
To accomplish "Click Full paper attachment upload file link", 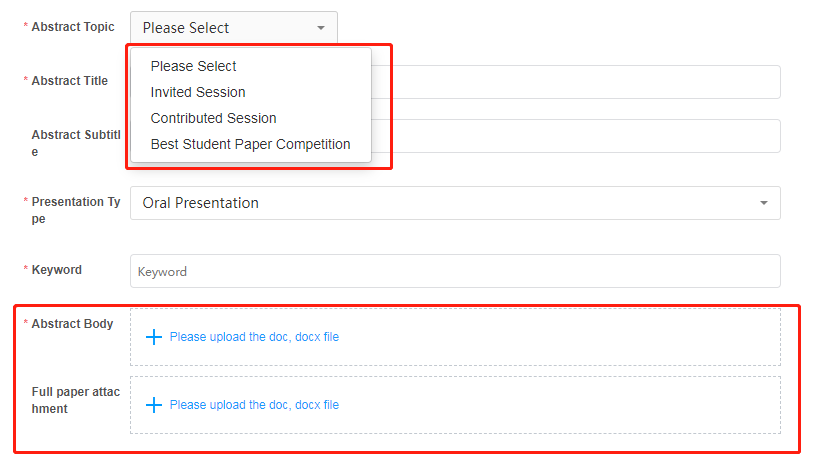I will tap(254, 405).
